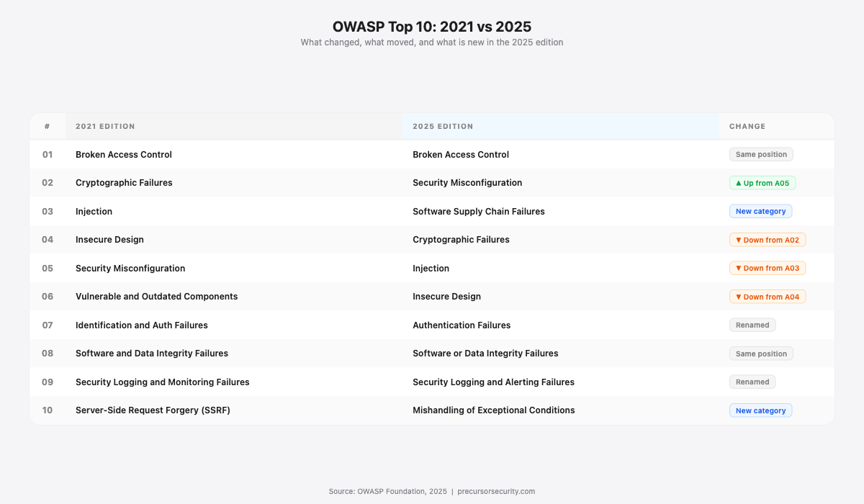Click the 'Down from A04' change badge
The width and height of the screenshot is (864, 504).
pyautogui.click(x=768, y=296)
